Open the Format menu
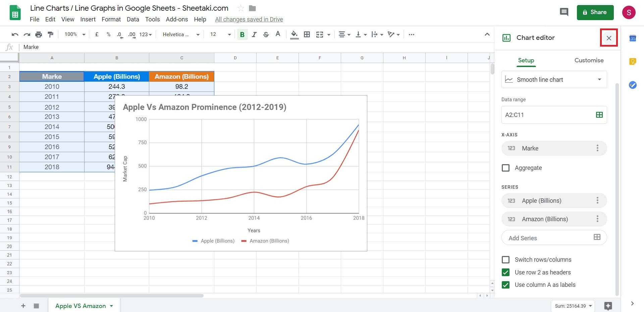644x312 pixels. (111, 19)
